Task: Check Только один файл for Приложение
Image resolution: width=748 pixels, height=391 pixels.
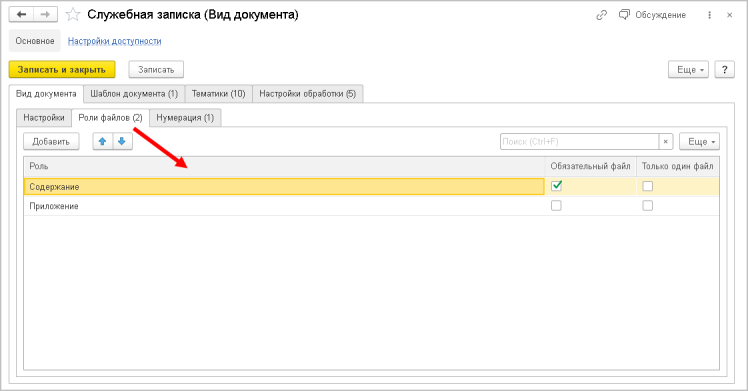Action: pyautogui.click(x=647, y=206)
